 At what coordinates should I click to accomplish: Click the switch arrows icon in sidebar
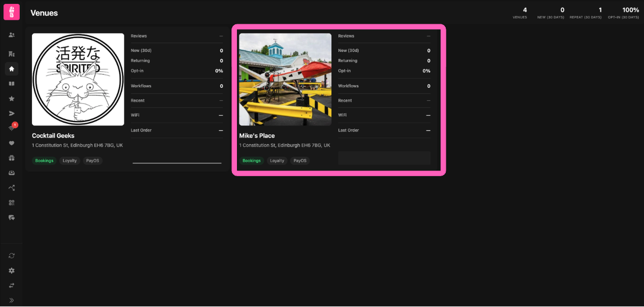pos(12,285)
